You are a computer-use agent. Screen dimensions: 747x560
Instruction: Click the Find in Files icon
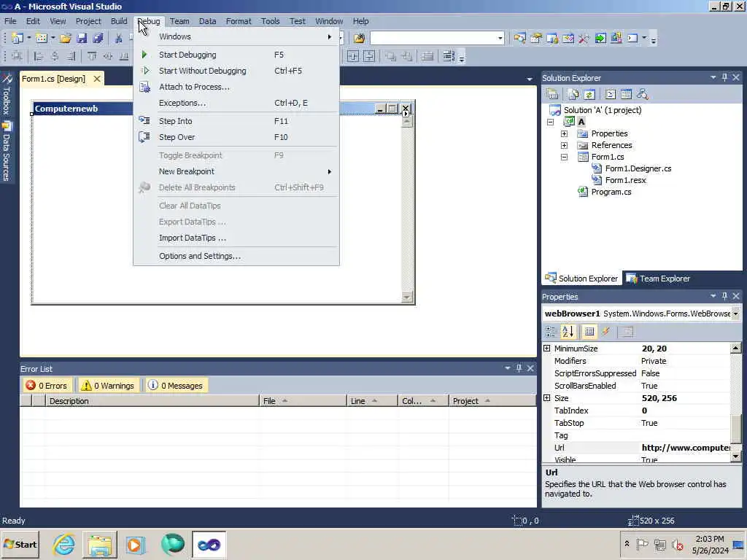coord(359,38)
